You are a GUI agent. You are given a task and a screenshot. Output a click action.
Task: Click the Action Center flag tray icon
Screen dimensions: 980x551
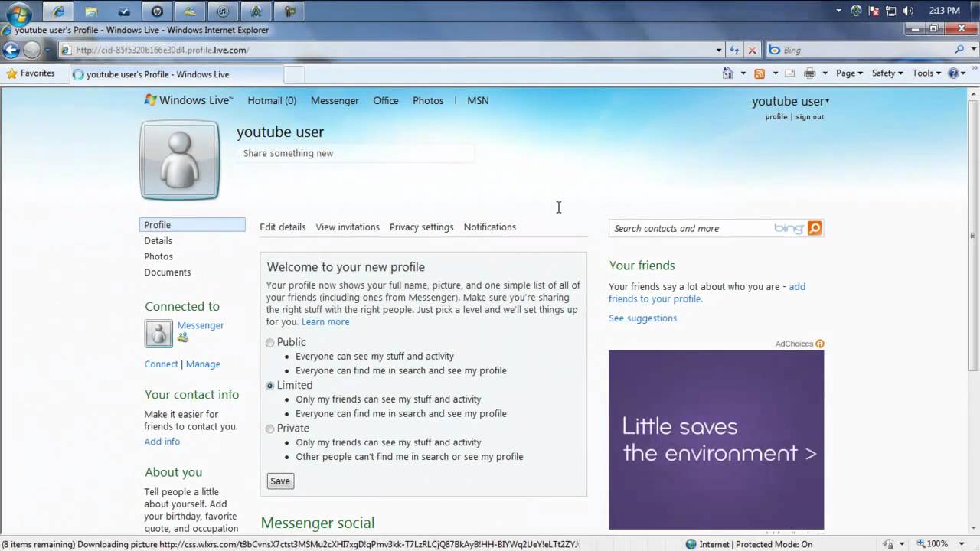click(x=874, y=11)
